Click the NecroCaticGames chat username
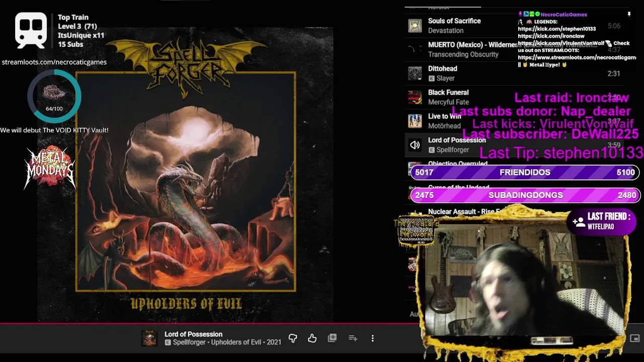 (x=563, y=15)
